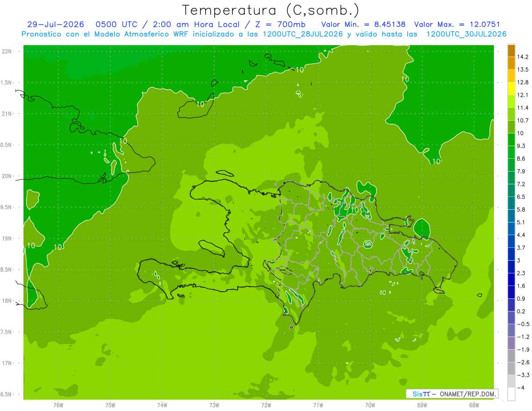Image resolution: width=532 pixels, height=411 pixels.
Task: Click the '75W' longitude axis label
Action: click(110, 405)
